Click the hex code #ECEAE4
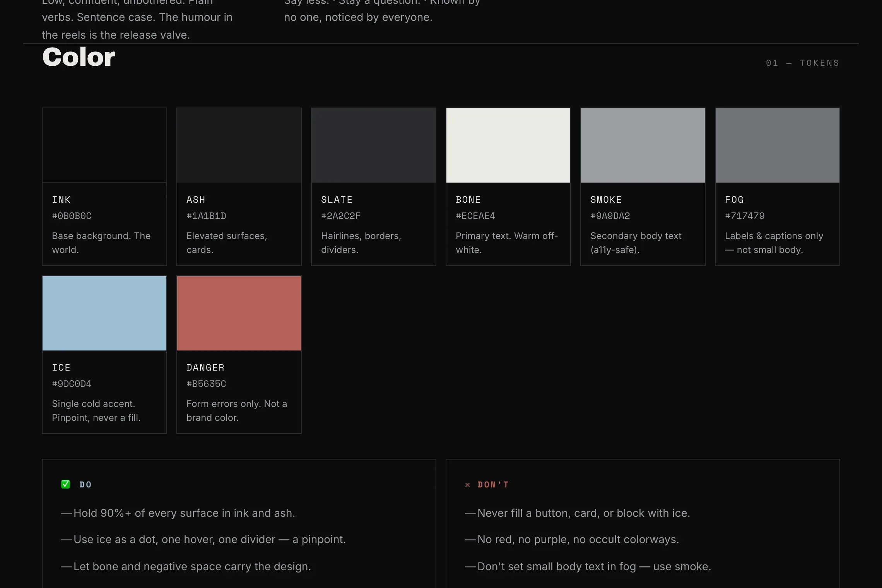The height and width of the screenshot is (588, 882). [475, 216]
